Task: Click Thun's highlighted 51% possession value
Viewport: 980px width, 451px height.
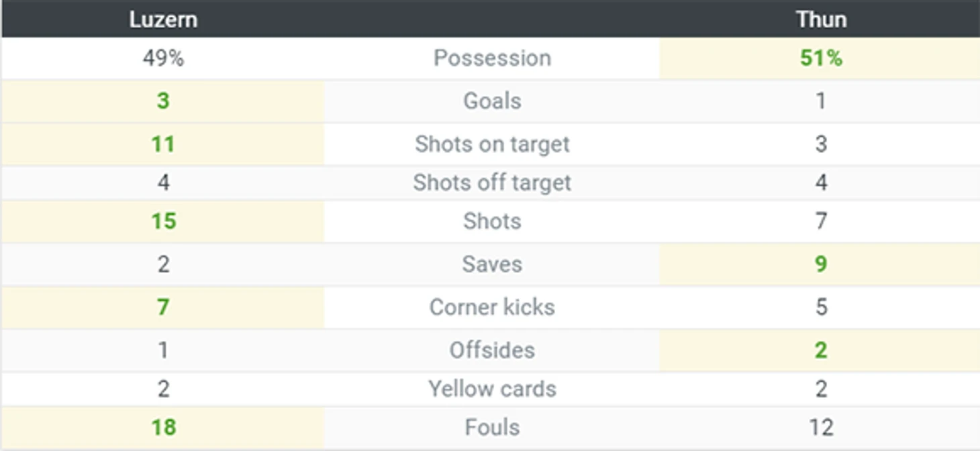Action: 821,58
